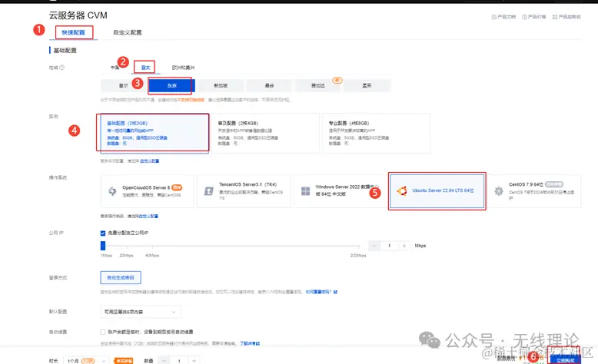Select the 普及配置 (2核4GB) instance card
The height and width of the screenshot is (364, 598).
tap(264, 133)
